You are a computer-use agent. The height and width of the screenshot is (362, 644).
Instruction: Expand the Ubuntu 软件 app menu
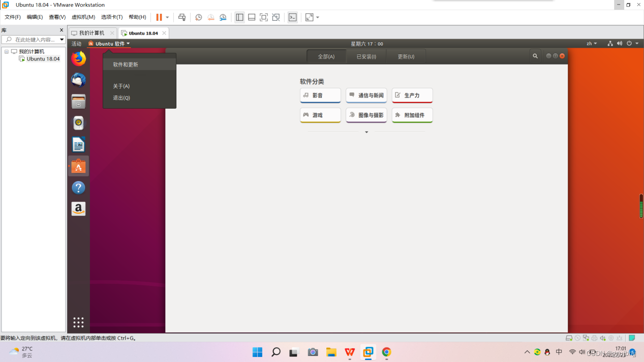(x=109, y=44)
